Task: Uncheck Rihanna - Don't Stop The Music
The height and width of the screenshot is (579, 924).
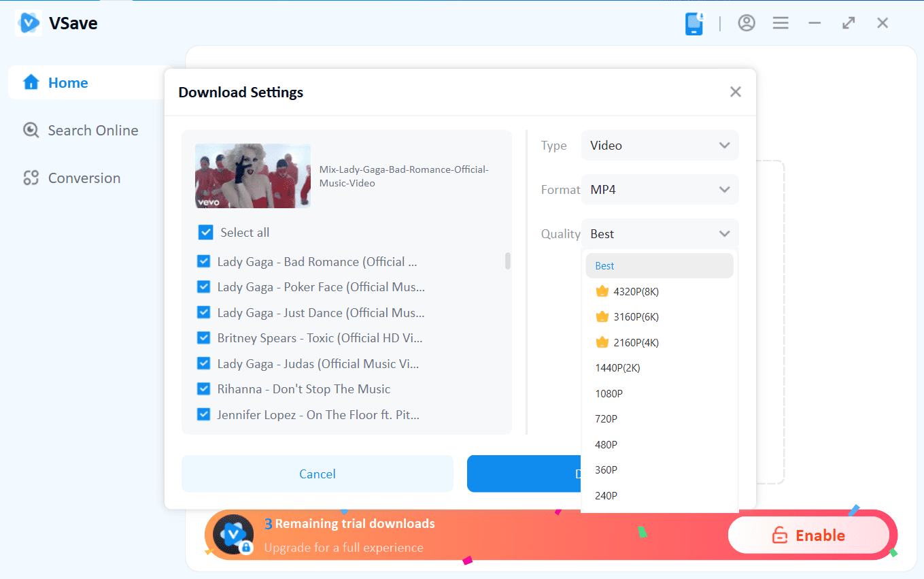Action: coord(203,389)
